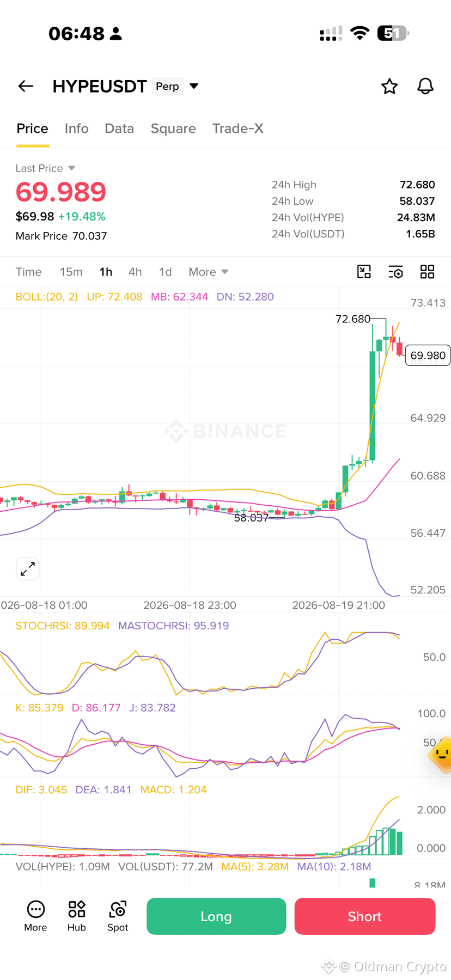
Task: Tap the MASTOCHRSI: 95.919 label
Action: tap(173, 626)
